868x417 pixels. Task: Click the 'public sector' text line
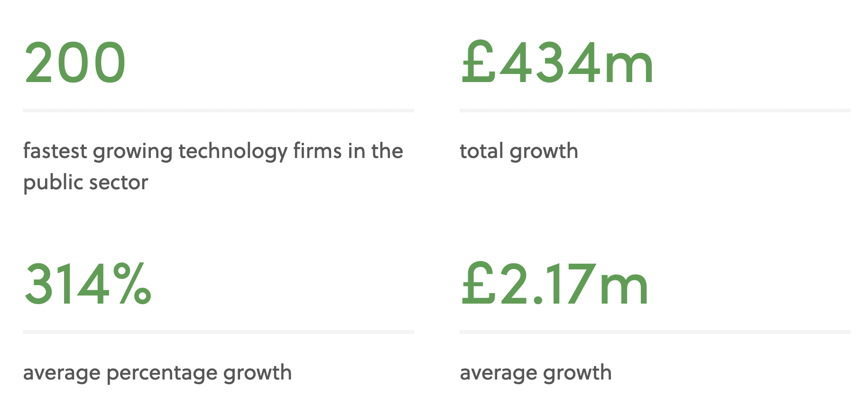[85, 183]
